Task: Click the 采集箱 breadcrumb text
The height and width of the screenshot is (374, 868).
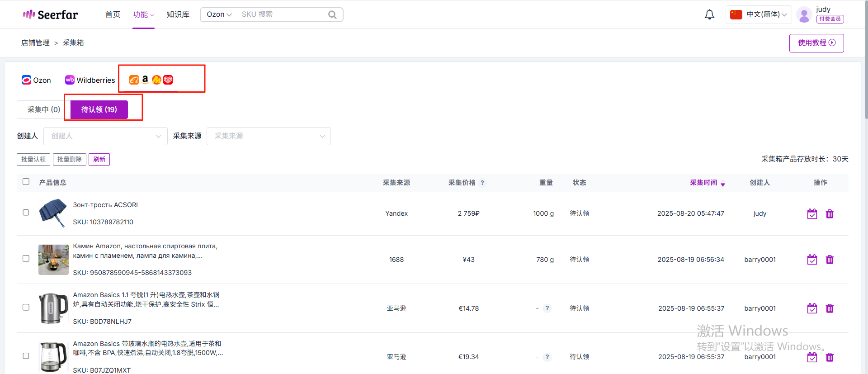Action: [x=73, y=43]
